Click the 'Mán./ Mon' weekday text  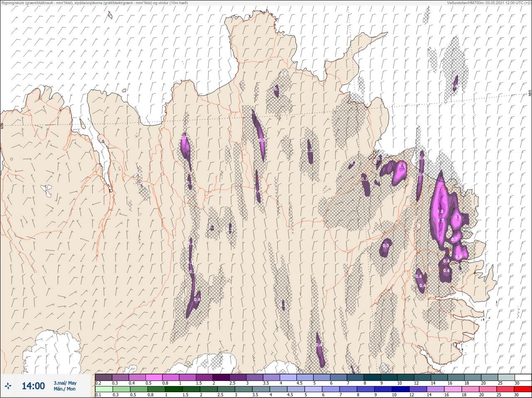click(x=65, y=389)
